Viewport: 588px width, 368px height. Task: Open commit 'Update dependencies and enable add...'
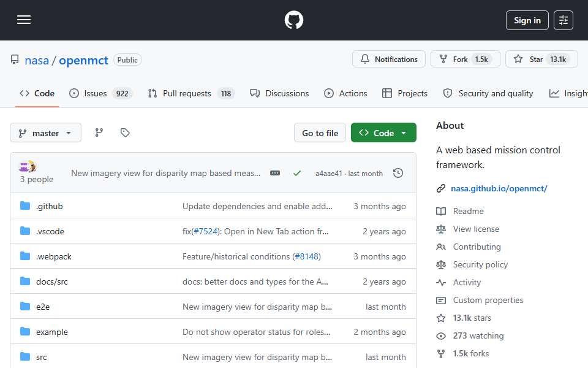pyautogui.click(x=257, y=206)
